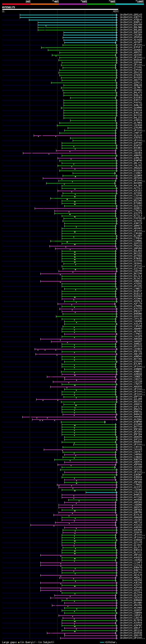The width and height of the screenshot is (146, 644).
Task: Click the red ~20% identity legend swatch
Action: [16, 4]
